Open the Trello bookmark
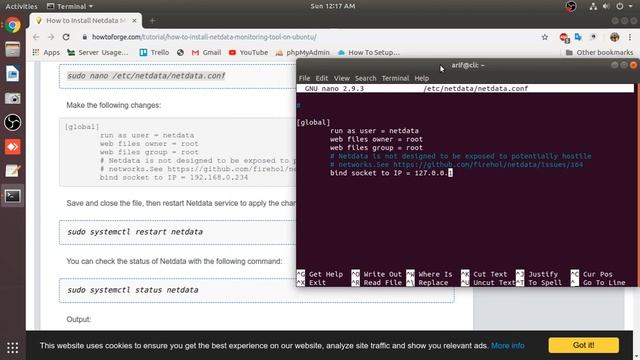The width and height of the screenshot is (640, 360). [154, 53]
